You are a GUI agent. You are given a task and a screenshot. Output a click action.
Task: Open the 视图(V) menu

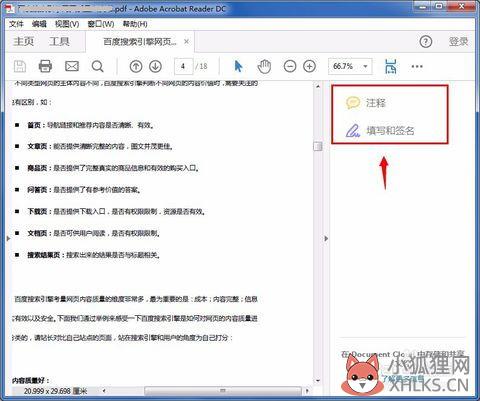tap(67, 24)
